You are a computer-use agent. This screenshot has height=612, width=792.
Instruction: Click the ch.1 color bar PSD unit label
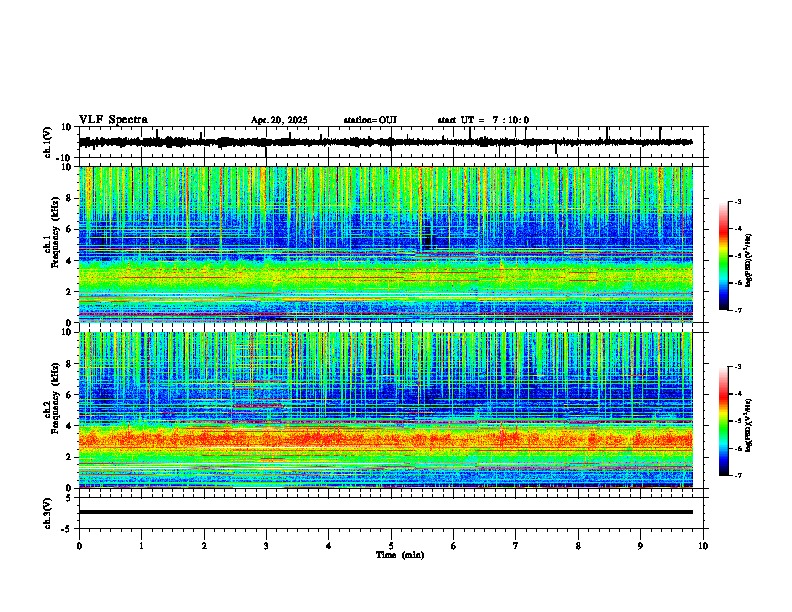[x=749, y=261]
